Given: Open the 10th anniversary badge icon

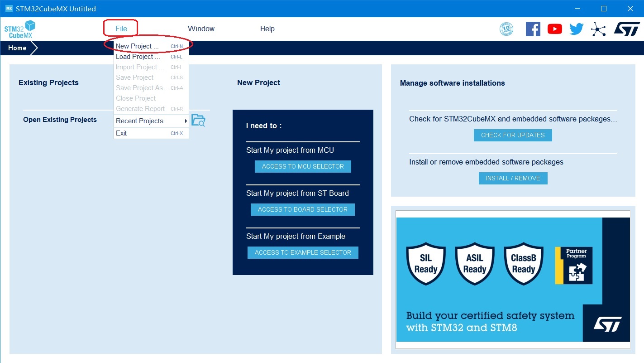Looking at the screenshot, I should pos(506,29).
